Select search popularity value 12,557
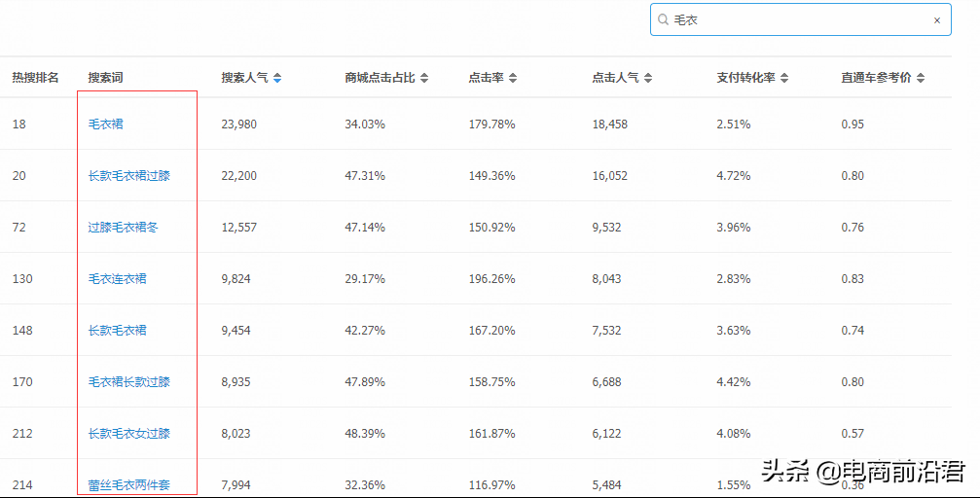The height and width of the screenshot is (498, 980). 238,228
